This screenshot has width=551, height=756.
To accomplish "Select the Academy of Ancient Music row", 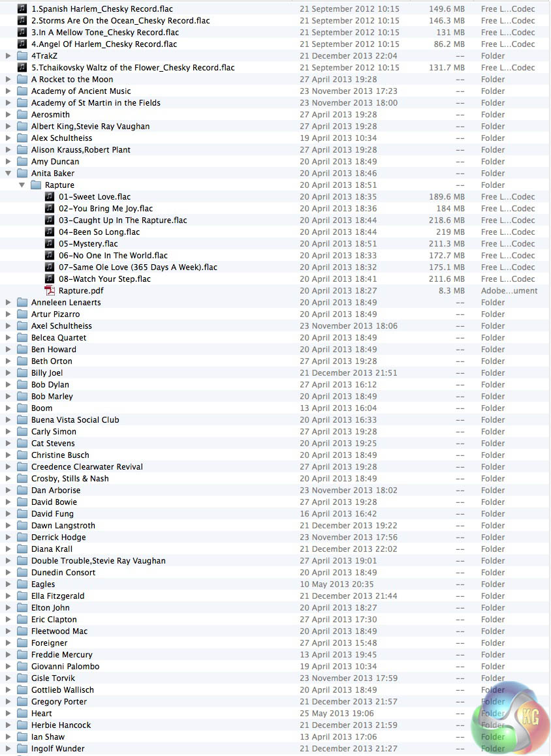I will (x=275, y=91).
